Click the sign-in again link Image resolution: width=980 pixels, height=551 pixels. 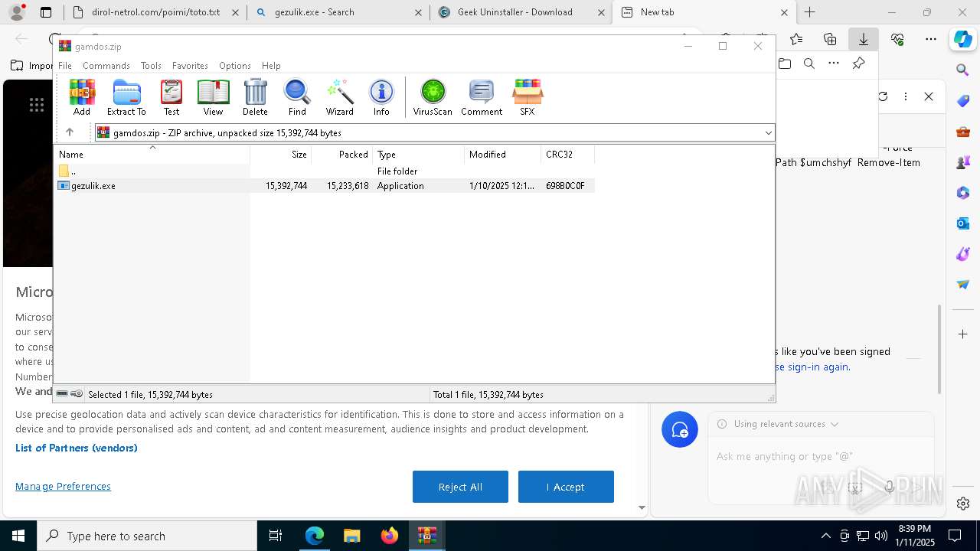(818, 367)
